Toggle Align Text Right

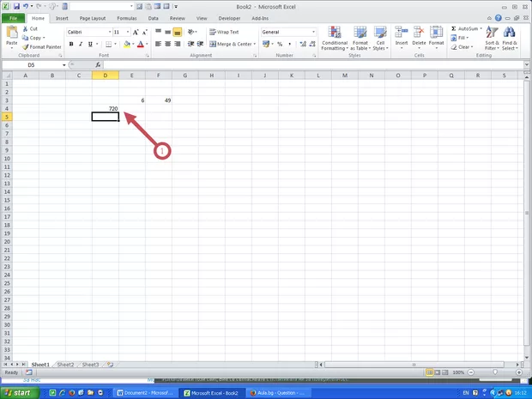[x=178, y=44]
